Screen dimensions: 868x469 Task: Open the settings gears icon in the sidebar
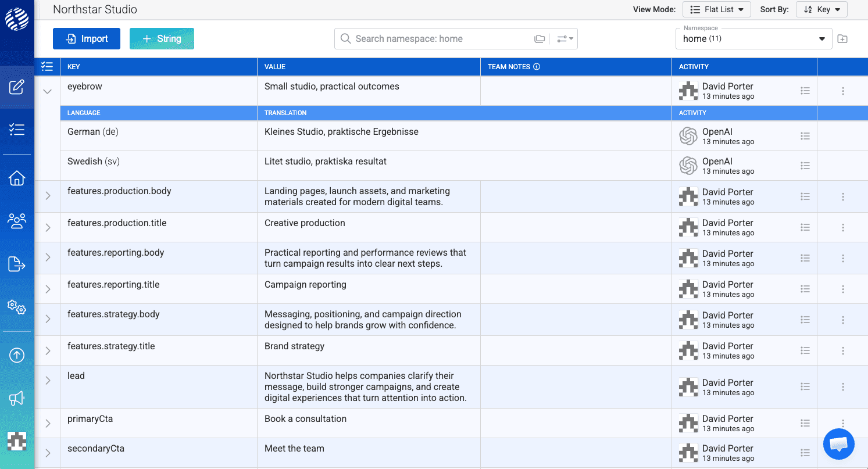17,307
